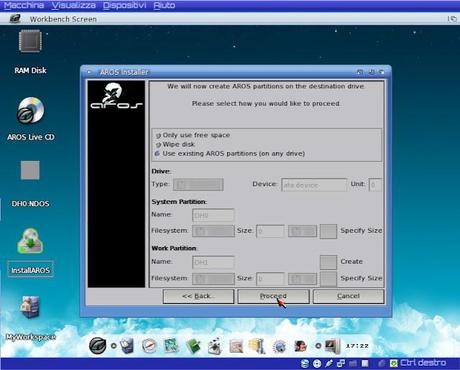Screen dimensions: 460x370
Task: Open System Partition size unit dropdown
Action: click(x=302, y=231)
